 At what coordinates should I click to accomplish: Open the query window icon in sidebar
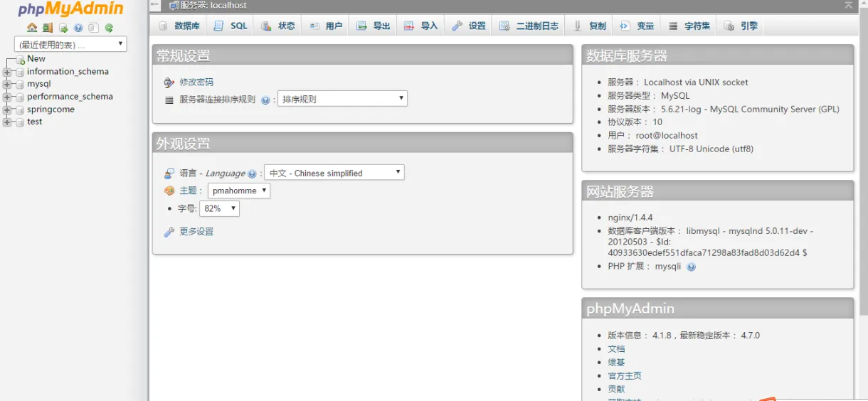[63, 28]
